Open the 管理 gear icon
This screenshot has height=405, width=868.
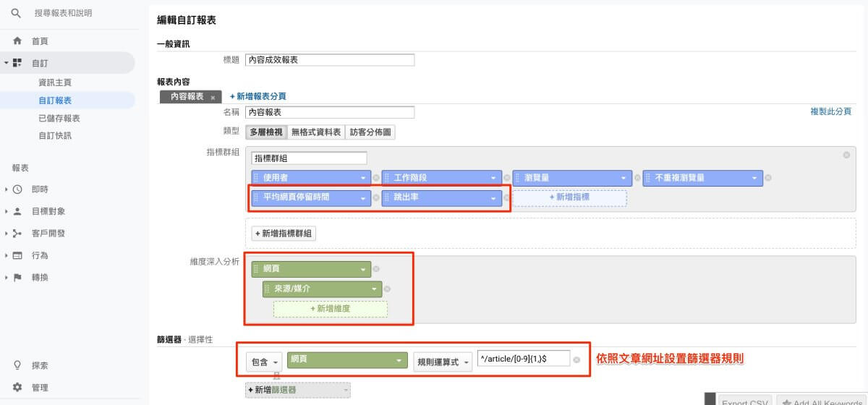17,388
